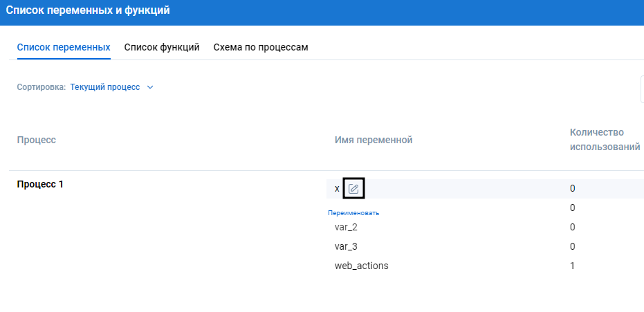Click the usage count 0 for variable x
644x312 pixels.
point(573,188)
